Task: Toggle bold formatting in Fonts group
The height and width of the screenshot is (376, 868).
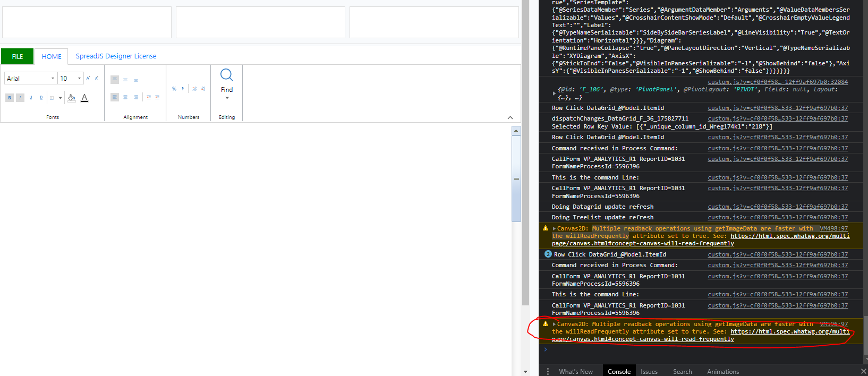Action: (10, 98)
